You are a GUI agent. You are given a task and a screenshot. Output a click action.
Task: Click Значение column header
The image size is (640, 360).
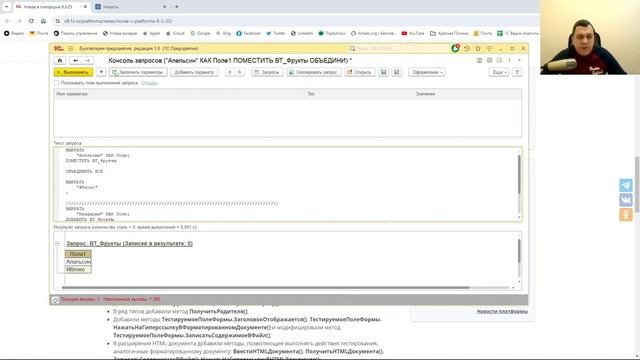point(467,94)
